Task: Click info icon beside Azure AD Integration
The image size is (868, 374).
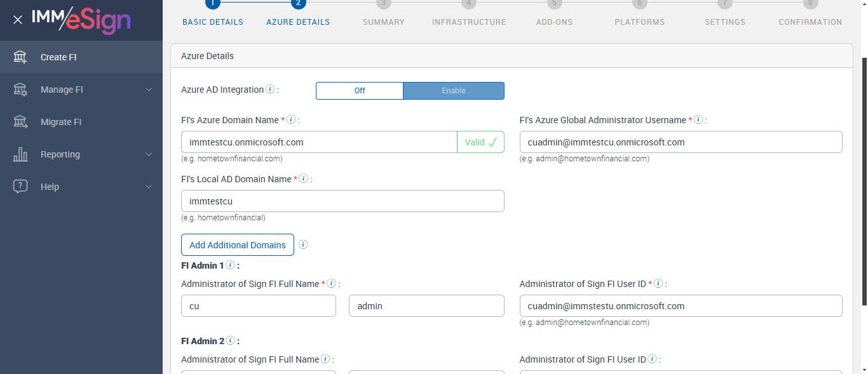Action: click(270, 90)
